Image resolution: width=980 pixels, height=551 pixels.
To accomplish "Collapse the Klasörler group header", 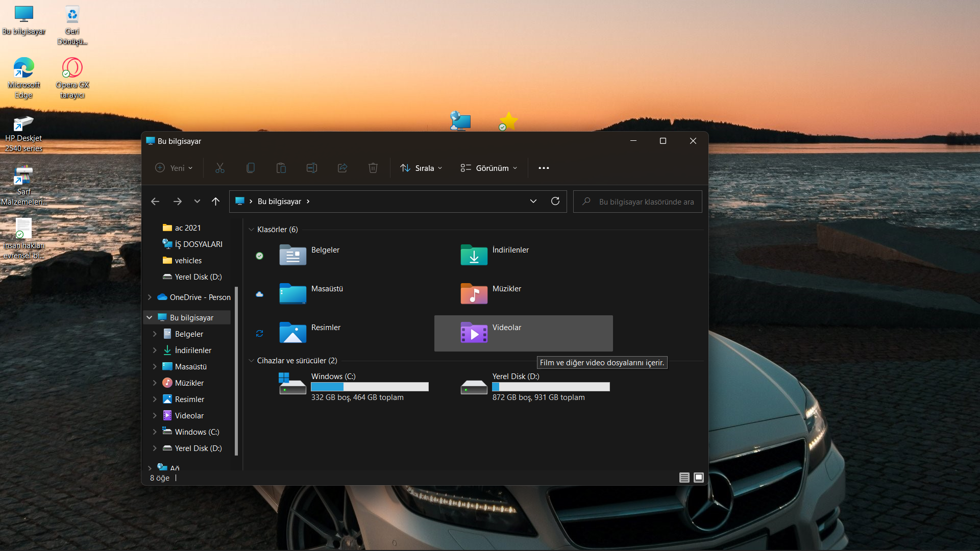I will pyautogui.click(x=252, y=230).
